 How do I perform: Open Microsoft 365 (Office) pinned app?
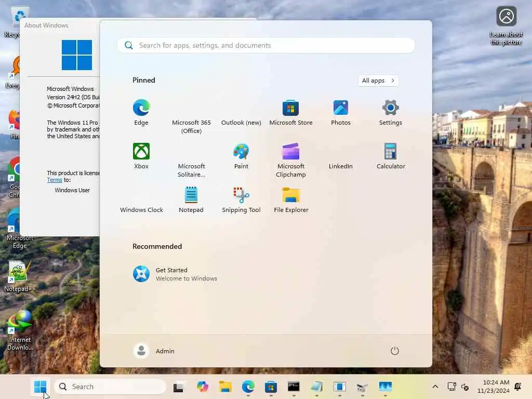(191, 116)
